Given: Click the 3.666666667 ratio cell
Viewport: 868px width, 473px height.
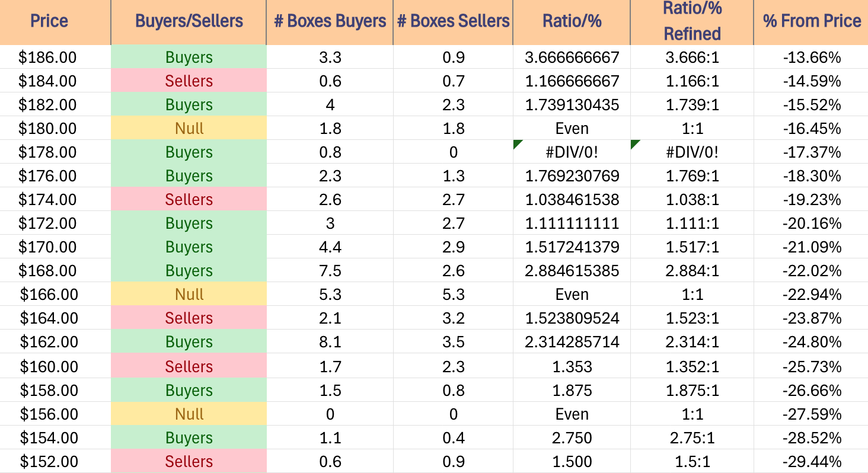Looking at the screenshot, I should (572, 57).
